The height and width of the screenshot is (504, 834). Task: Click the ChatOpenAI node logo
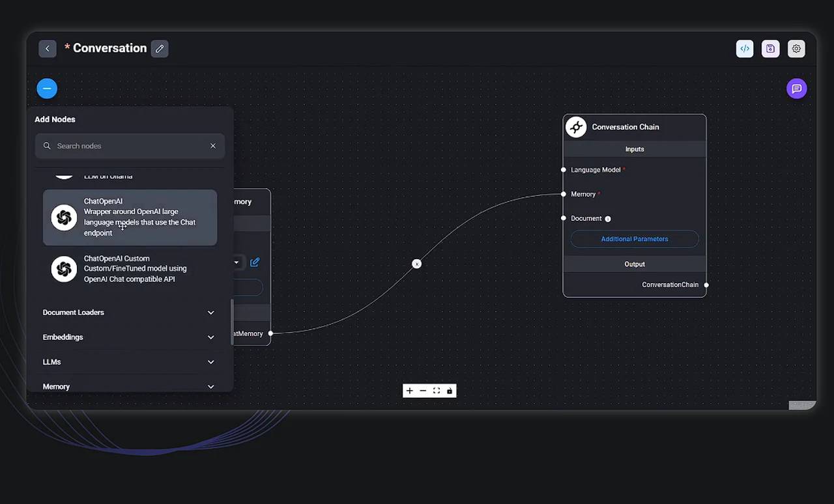point(64,217)
